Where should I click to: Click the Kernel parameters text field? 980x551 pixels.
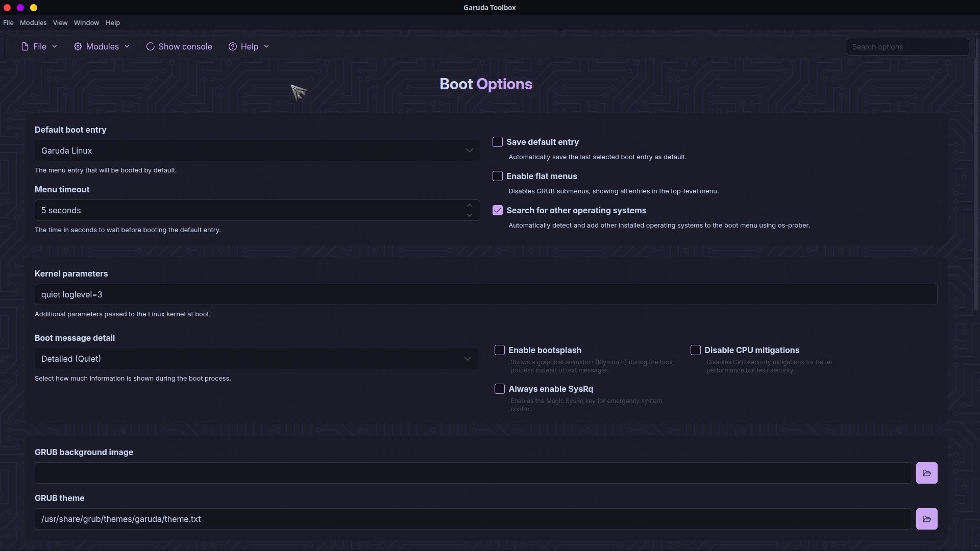486,294
